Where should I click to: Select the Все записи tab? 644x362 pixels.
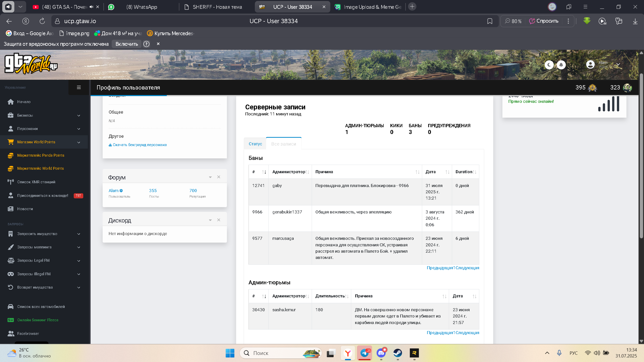(x=284, y=144)
